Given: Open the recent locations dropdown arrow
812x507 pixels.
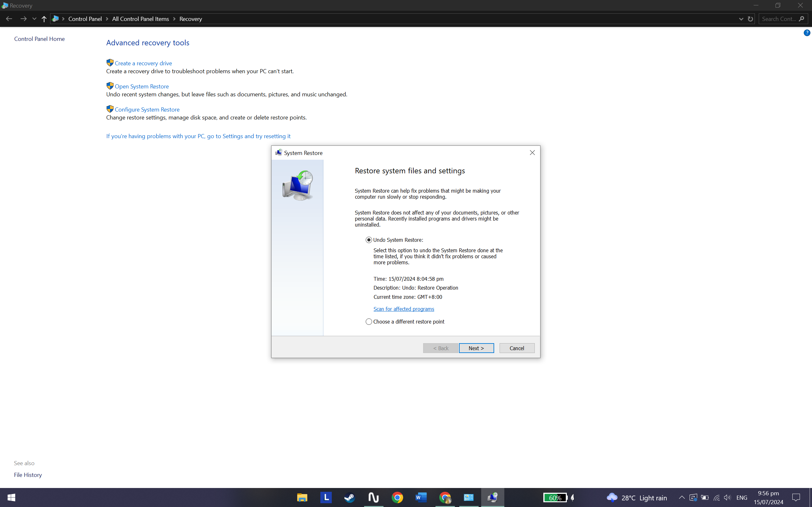Looking at the screenshot, I should (34, 19).
